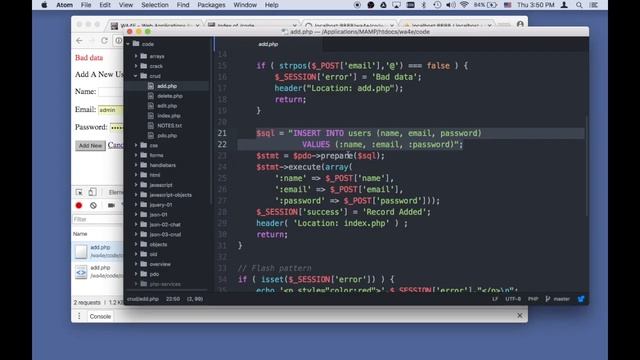This screenshot has height=360, width=640.
Task: Open the Selection menu
Action: pyautogui.click(x=155, y=5)
